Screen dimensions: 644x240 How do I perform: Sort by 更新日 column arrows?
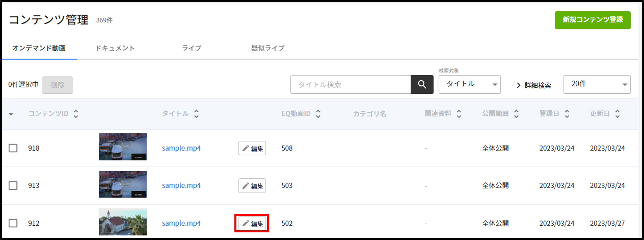click(x=618, y=114)
